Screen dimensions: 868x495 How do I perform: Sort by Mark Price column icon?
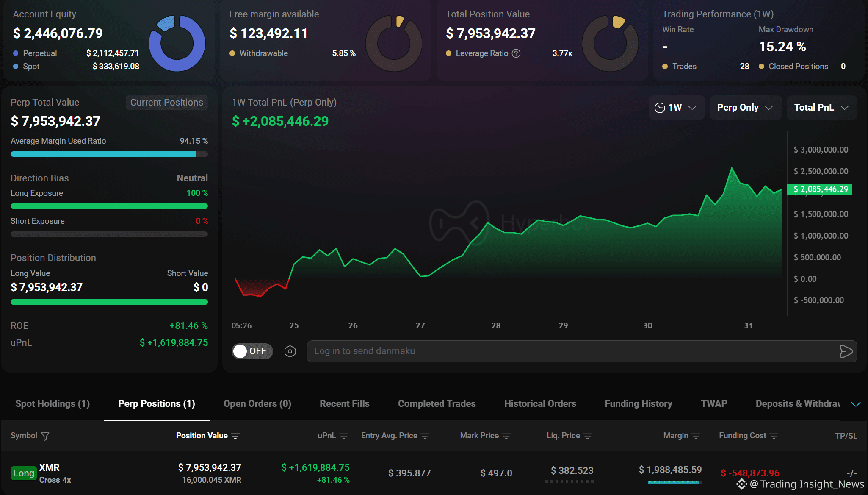pos(506,436)
